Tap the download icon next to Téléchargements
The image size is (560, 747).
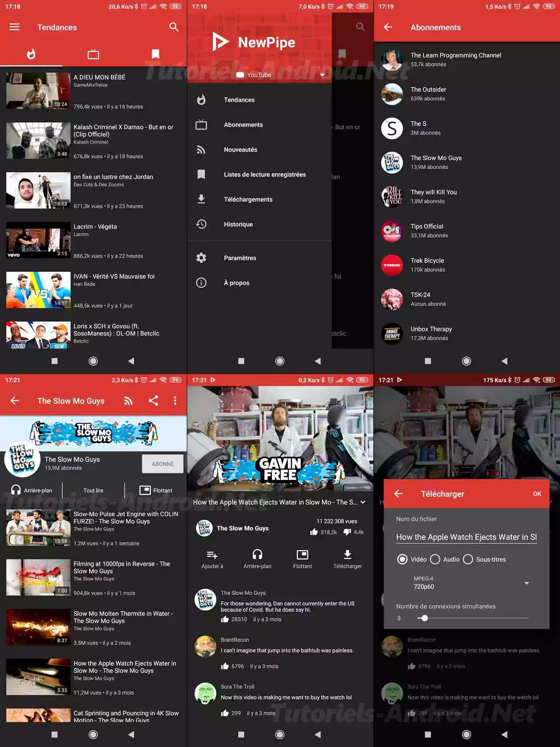point(201,199)
